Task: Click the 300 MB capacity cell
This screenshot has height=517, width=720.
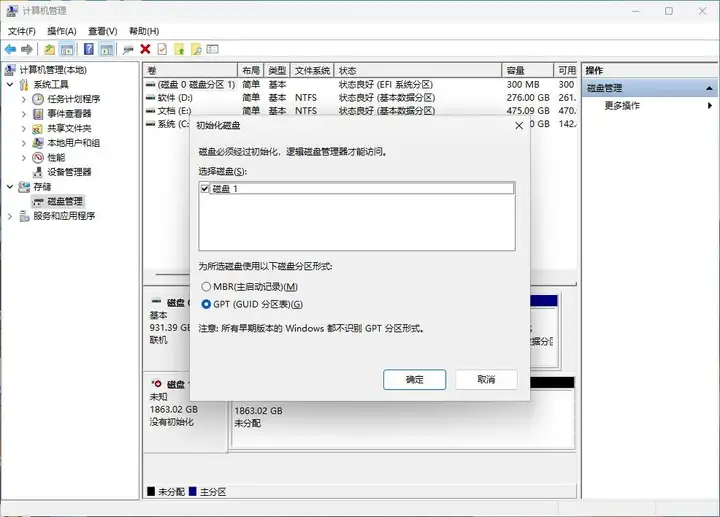Action: point(523,84)
